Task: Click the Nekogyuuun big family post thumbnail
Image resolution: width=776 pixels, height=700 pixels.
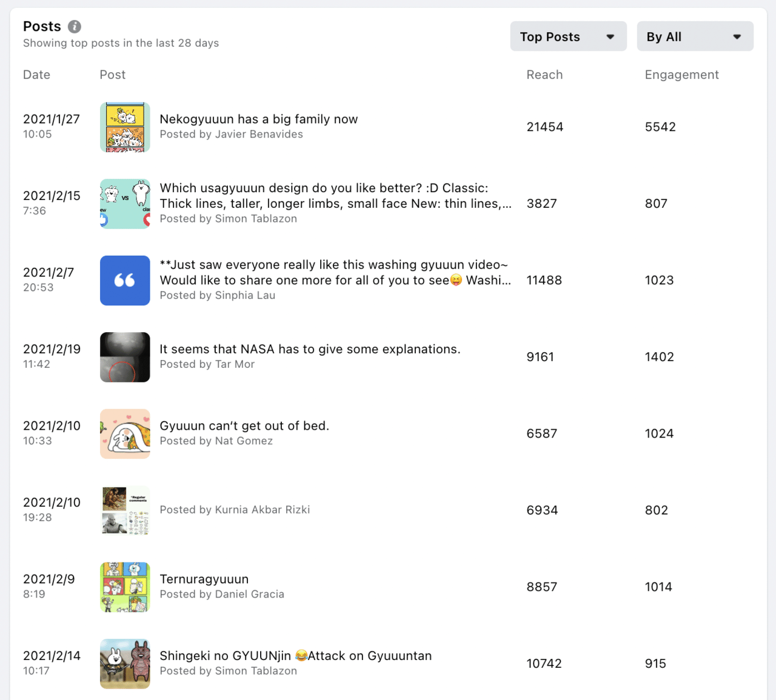Action: click(125, 127)
